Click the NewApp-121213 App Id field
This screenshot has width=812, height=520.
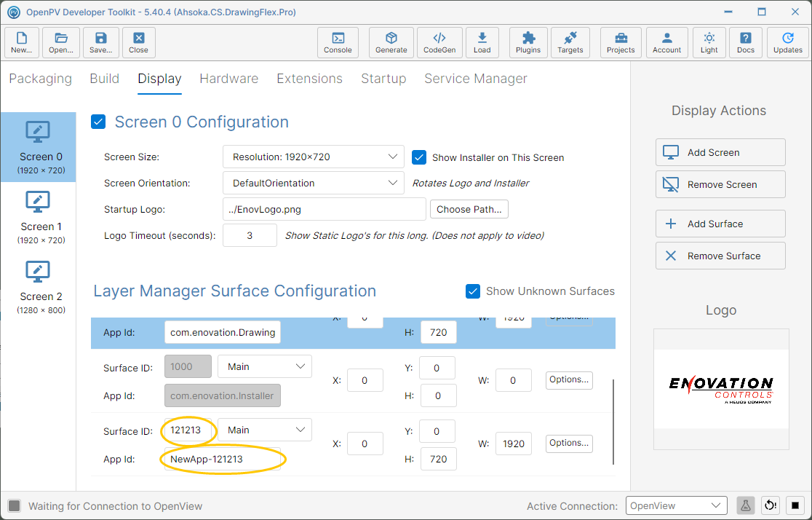click(223, 459)
